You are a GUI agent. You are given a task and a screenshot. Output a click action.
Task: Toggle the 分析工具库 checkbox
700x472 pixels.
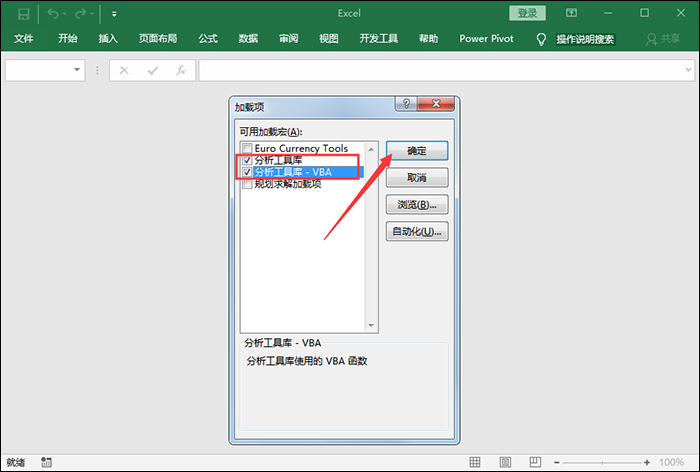pos(247,160)
